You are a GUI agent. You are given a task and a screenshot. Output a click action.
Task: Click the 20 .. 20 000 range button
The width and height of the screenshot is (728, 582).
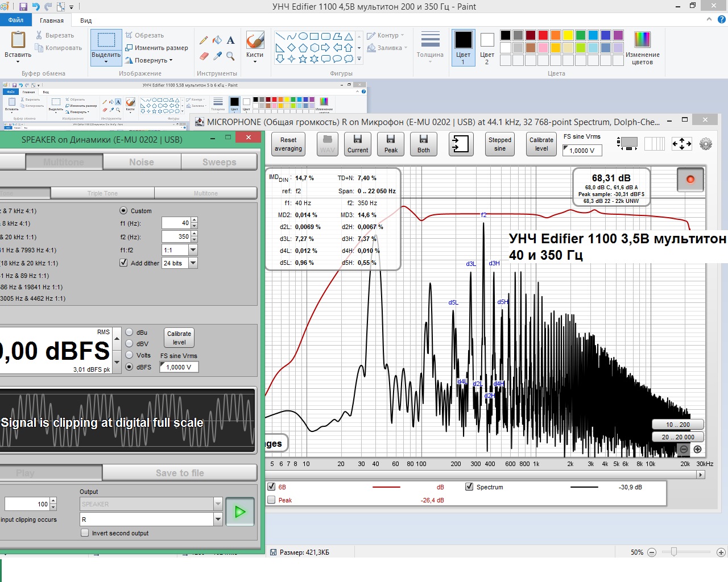(x=678, y=437)
